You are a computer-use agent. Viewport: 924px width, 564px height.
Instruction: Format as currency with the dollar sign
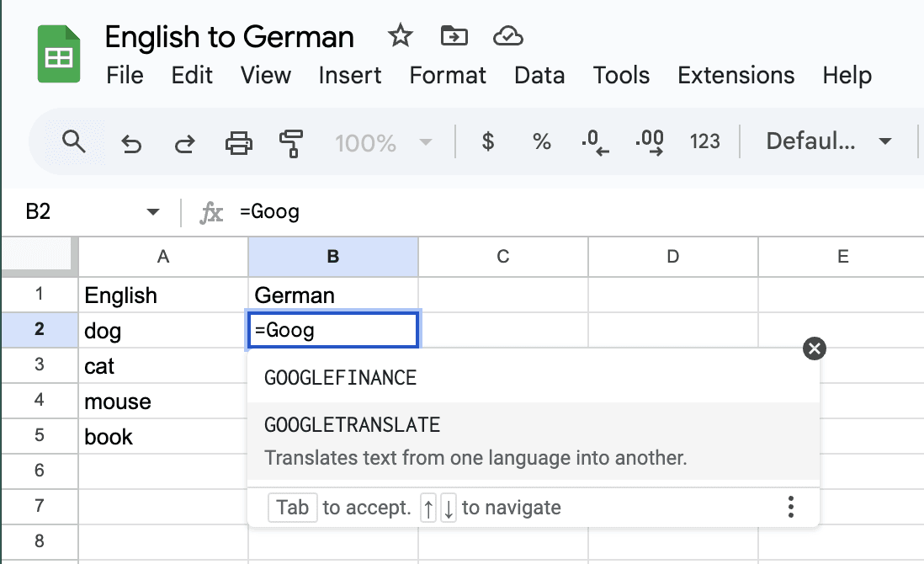pos(487,142)
